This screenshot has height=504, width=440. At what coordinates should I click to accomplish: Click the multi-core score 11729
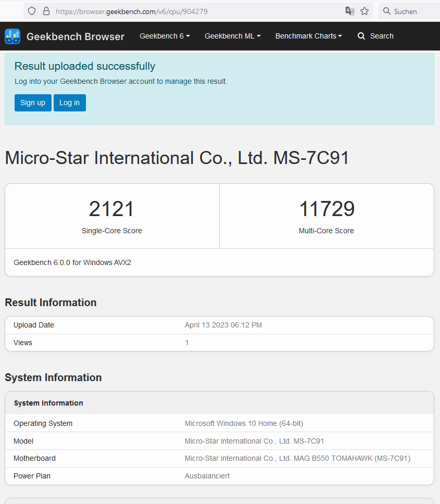[327, 209]
